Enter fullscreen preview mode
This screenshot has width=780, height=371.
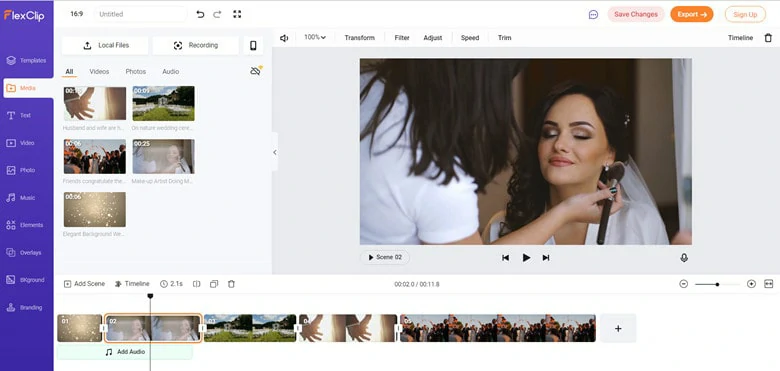coord(237,14)
